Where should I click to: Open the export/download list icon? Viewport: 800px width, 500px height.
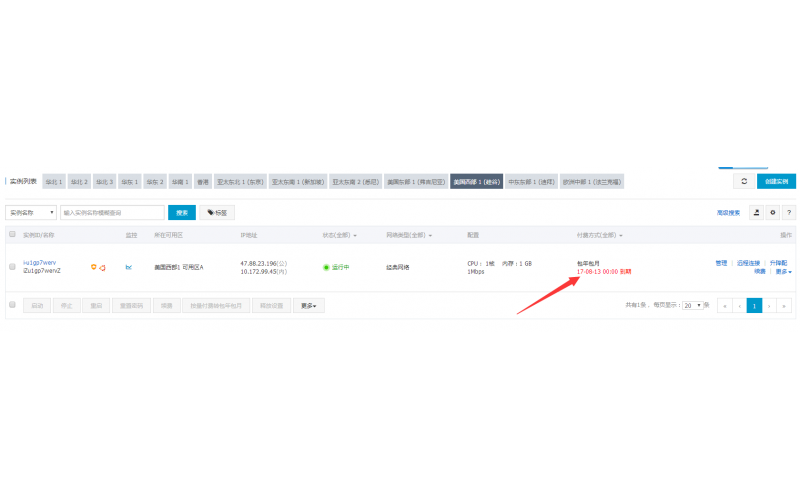(756, 212)
